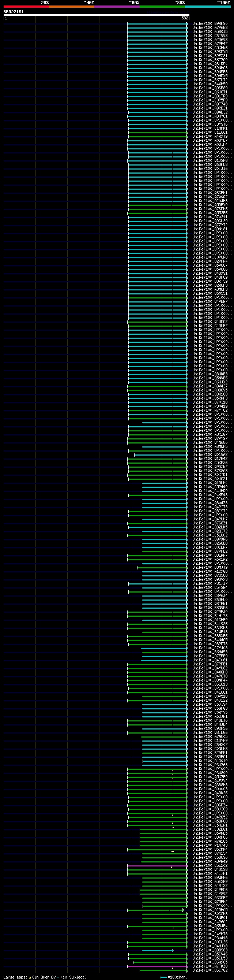Select hit label UniRef100_Q1JSK8

pyautogui.click(x=210, y=160)
